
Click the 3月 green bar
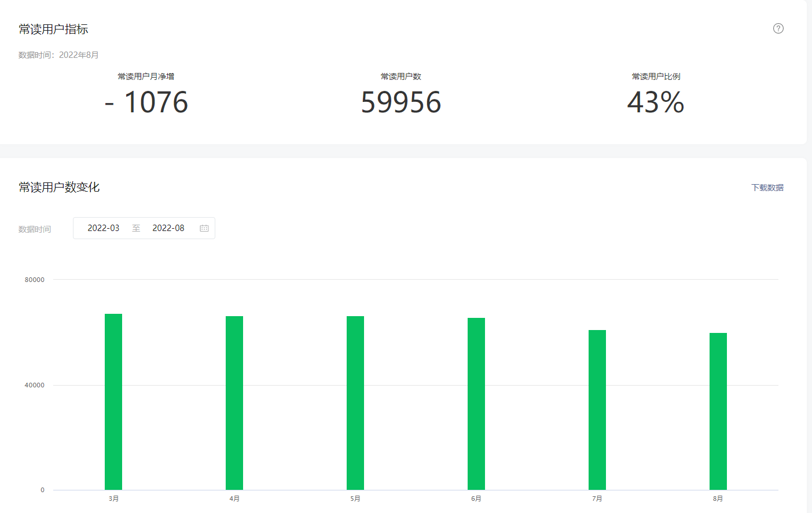(113, 402)
